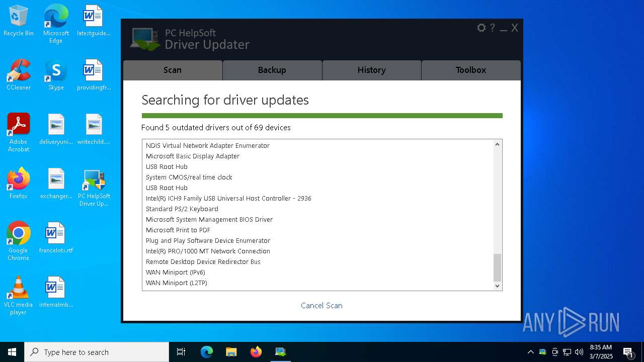Open File Explorer from taskbar
This screenshot has height=362, width=644.
pos(231,352)
